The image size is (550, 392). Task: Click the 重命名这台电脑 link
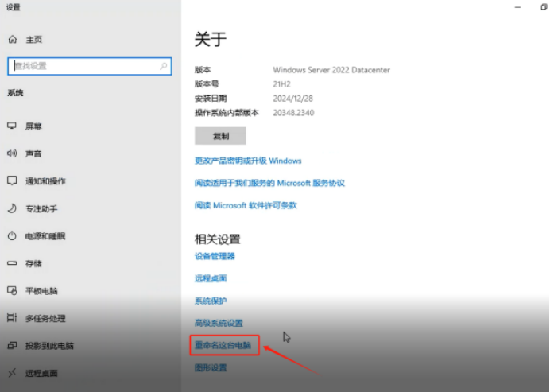click(x=223, y=345)
